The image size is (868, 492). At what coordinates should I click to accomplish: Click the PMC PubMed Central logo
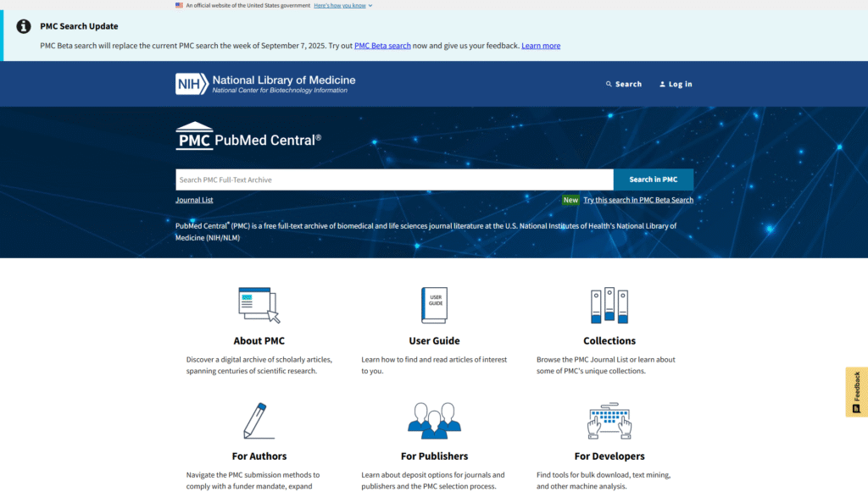(248, 139)
